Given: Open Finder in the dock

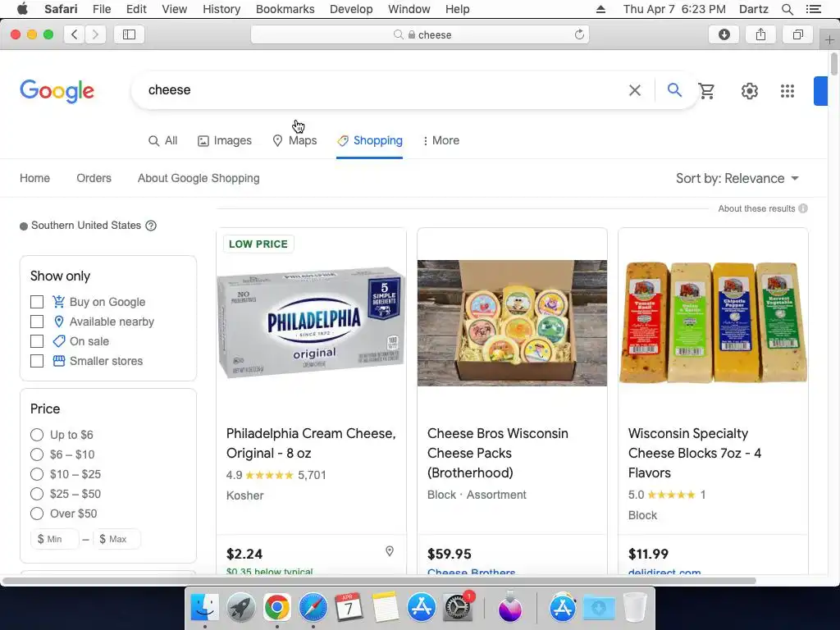Looking at the screenshot, I should tap(205, 608).
